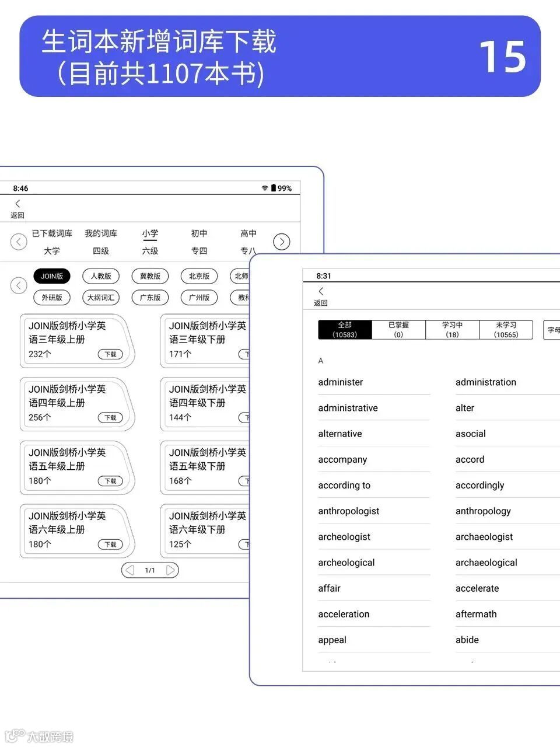Open the word "asocial"
The width and height of the screenshot is (560, 747).
pos(471,434)
